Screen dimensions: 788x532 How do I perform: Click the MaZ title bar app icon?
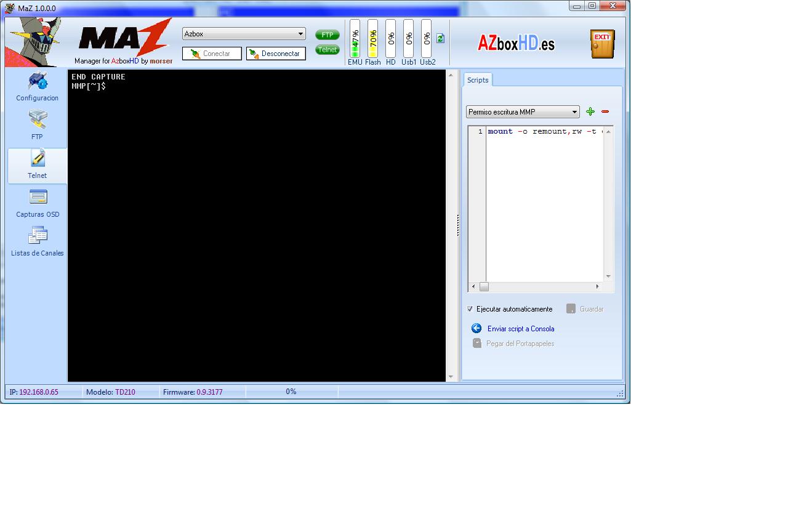pyautogui.click(x=9, y=8)
